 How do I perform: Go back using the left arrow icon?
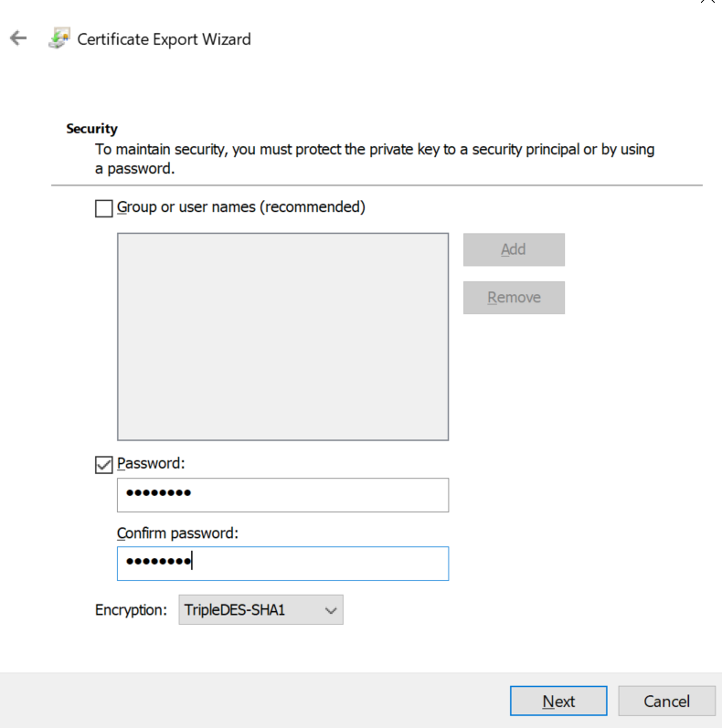(x=18, y=38)
